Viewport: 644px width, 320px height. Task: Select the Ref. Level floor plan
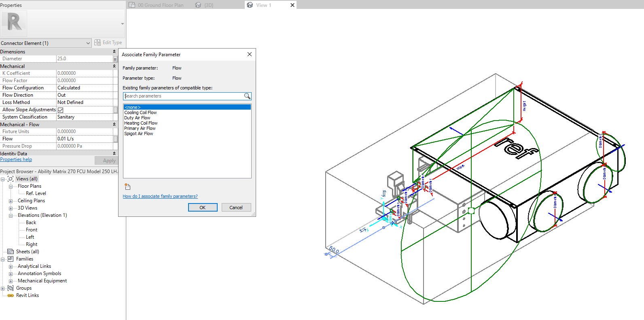click(x=36, y=193)
